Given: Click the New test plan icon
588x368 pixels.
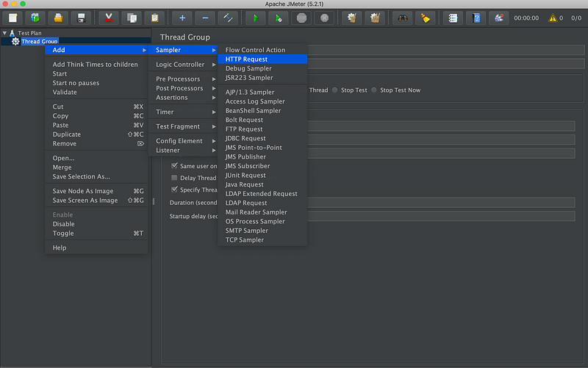Looking at the screenshot, I should click(12, 18).
